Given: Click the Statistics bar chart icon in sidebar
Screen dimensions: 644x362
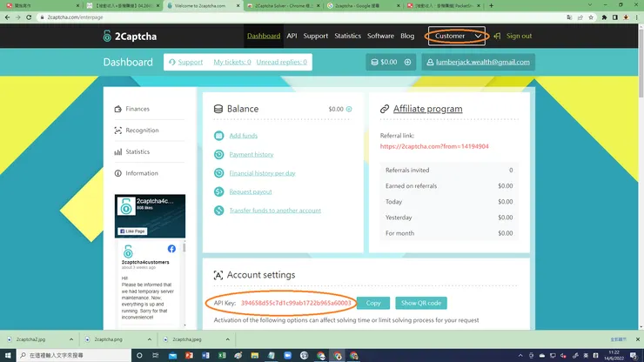Looking at the screenshot, I should pyautogui.click(x=117, y=151).
